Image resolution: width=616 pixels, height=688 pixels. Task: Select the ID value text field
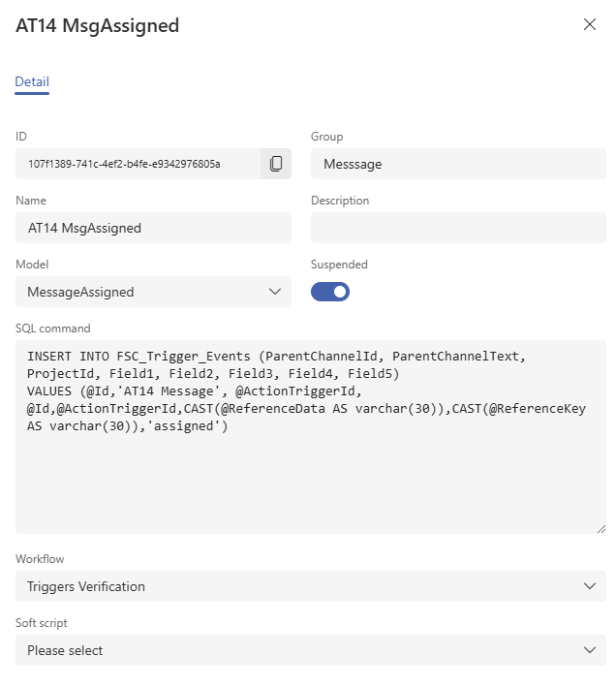point(139,164)
